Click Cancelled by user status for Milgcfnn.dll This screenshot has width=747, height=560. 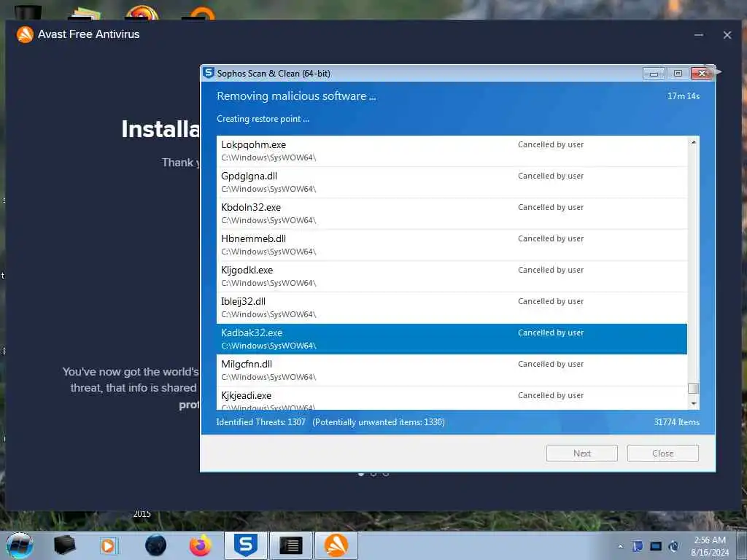click(x=551, y=364)
